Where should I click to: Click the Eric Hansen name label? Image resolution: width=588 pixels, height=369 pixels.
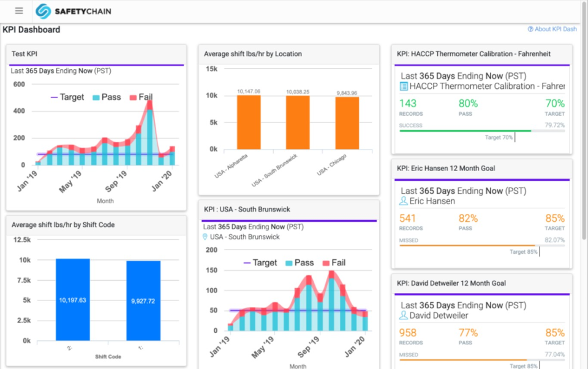click(432, 201)
